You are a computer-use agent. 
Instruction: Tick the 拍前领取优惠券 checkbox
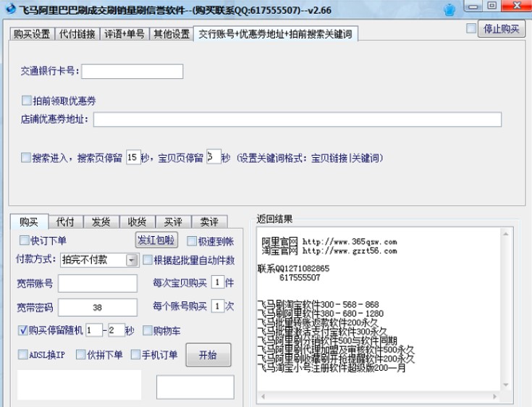27,101
